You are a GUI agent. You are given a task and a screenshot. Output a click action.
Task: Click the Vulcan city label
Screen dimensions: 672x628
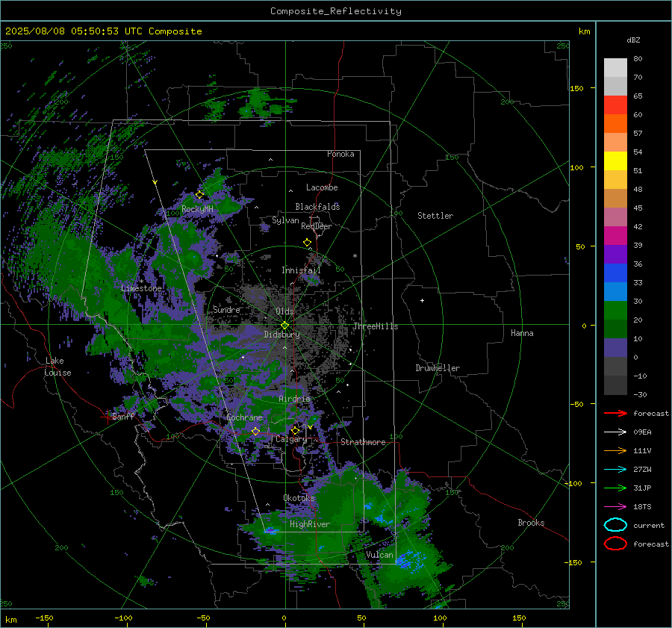click(379, 555)
